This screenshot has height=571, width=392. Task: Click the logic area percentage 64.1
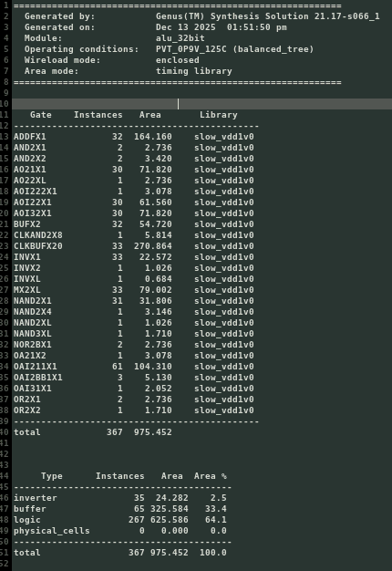pyautogui.click(x=216, y=519)
